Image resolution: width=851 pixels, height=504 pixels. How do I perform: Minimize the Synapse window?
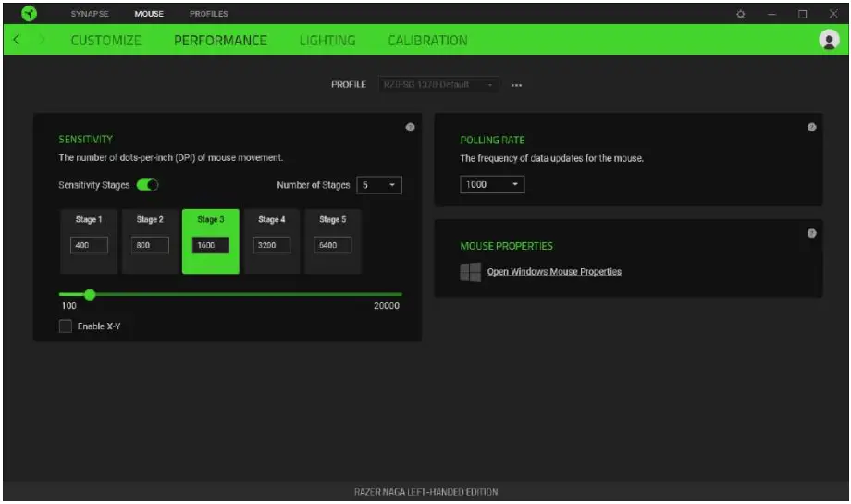(771, 14)
